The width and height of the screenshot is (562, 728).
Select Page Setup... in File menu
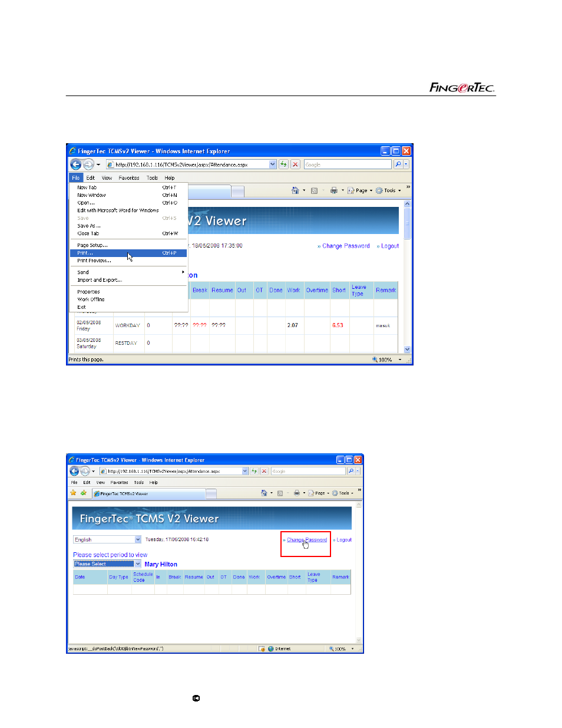pyautogui.click(x=128, y=245)
